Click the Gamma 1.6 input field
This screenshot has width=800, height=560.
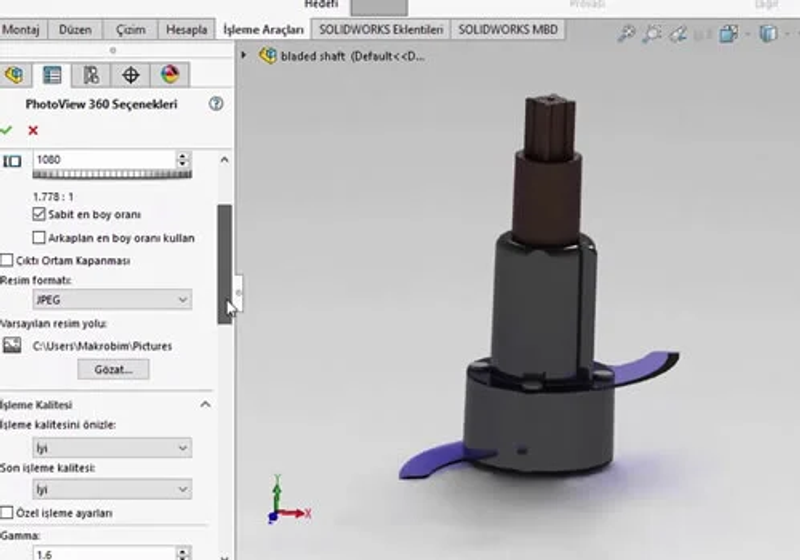tap(104, 554)
